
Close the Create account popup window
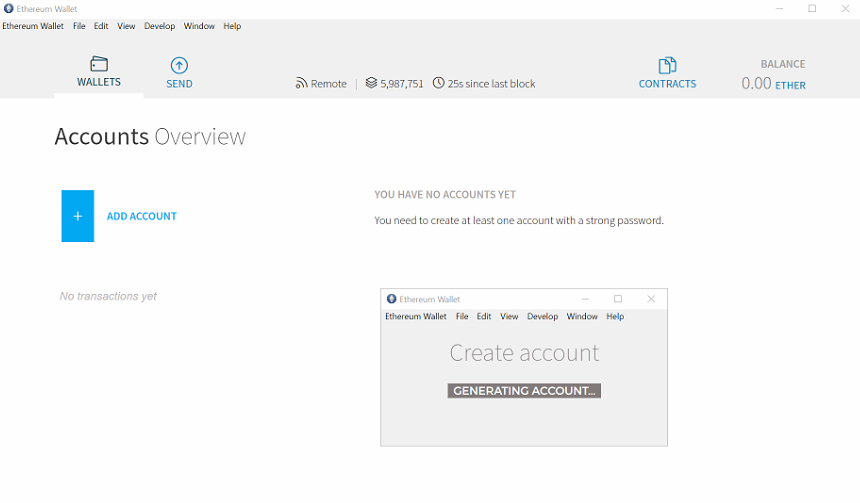coord(651,299)
